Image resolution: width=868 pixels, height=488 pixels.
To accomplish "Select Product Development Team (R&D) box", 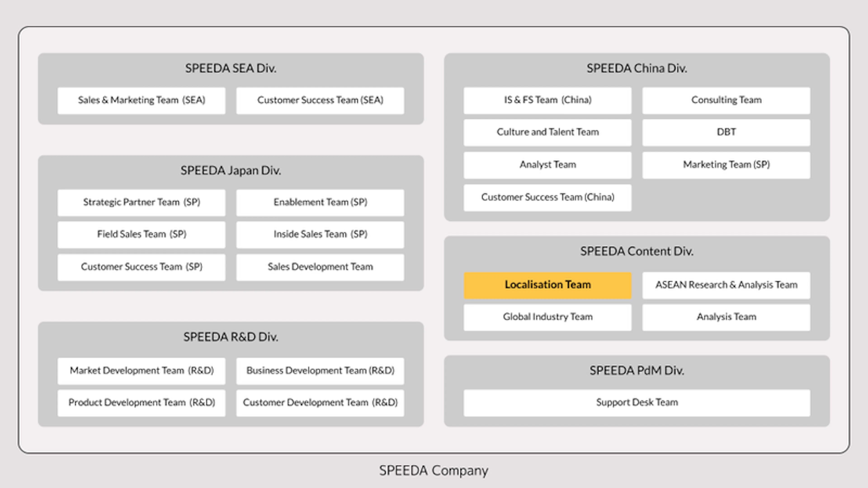I will coord(142,403).
